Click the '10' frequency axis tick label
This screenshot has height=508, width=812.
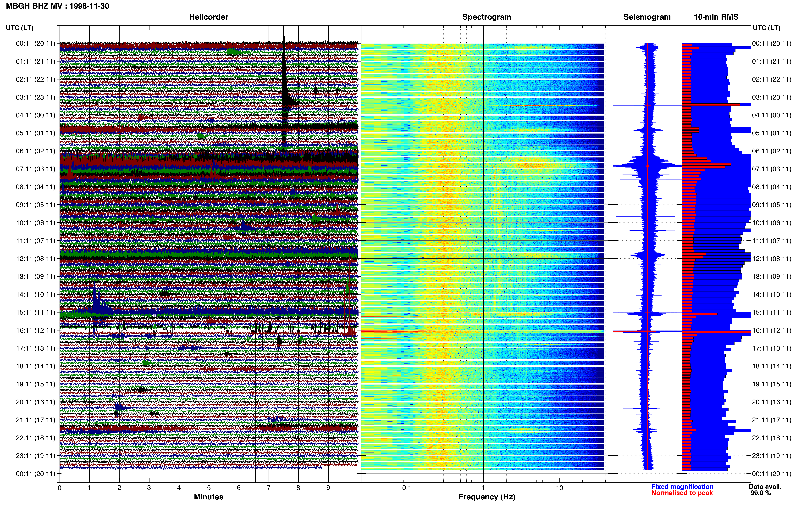click(559, 487)
